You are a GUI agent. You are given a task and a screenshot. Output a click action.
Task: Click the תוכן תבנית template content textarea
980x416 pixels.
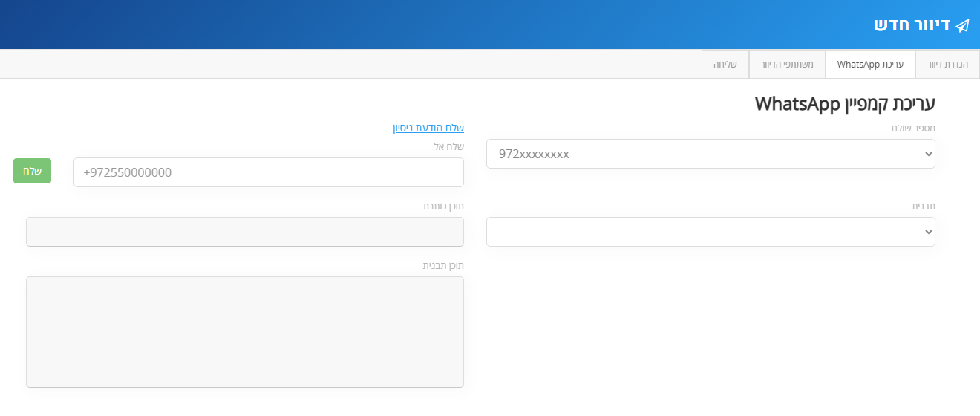(245, 332)
